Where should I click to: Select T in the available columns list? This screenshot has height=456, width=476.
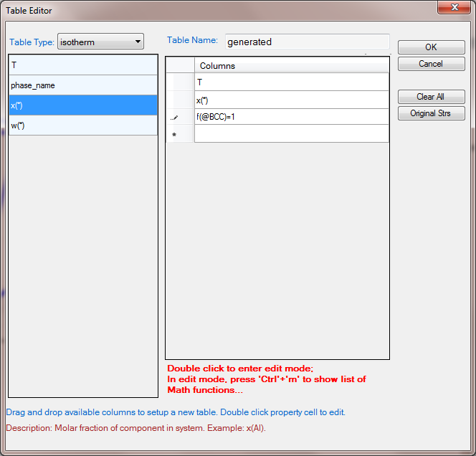[x=83, y=65]
